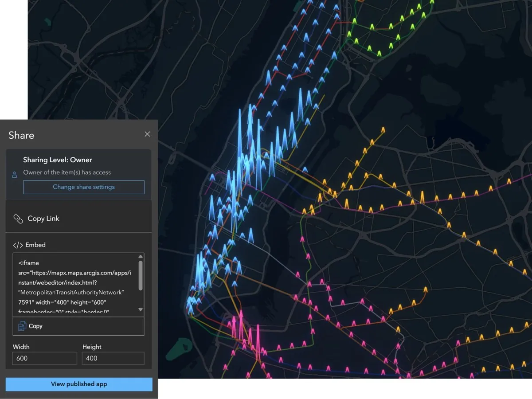Click the Copy embed code button
Image resolution: width=532 pixels, height=399 pixels.
78,326
